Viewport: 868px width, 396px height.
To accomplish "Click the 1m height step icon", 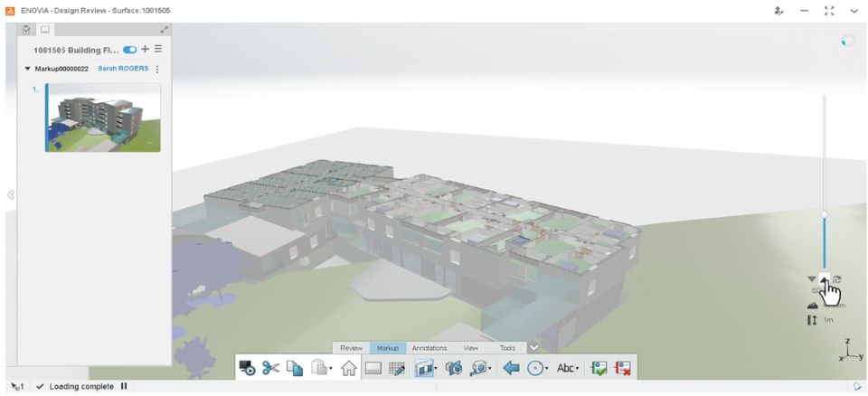I will [x=812, y=320].
